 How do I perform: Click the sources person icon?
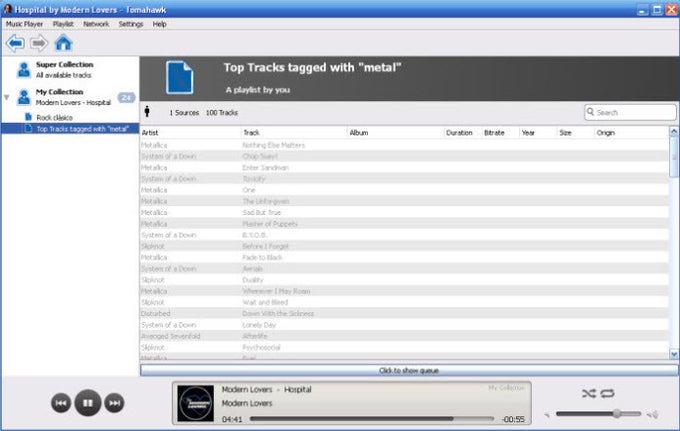pos(147,112)
